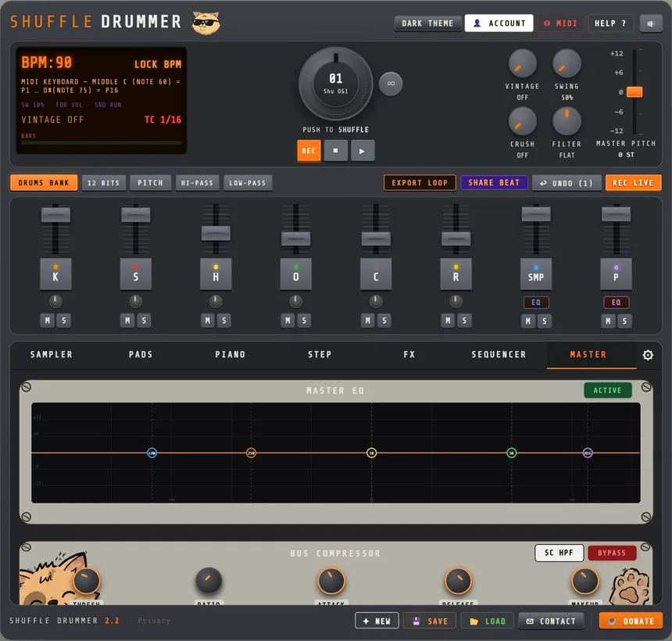Screen dimensions: 672x641
Task: Click the Filter knob
Action: pyautogui.click(x=567, y=121)
